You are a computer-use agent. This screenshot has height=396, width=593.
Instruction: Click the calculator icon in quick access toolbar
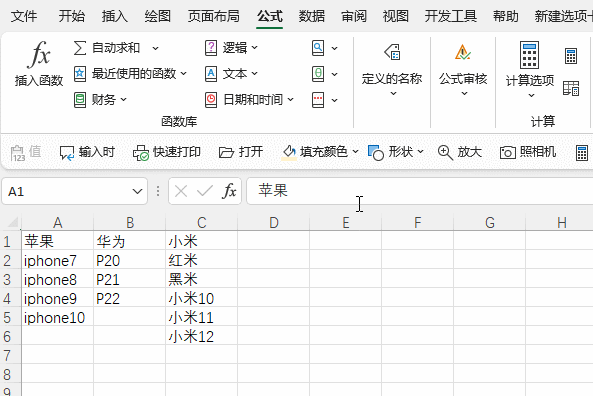pos(582,153)
